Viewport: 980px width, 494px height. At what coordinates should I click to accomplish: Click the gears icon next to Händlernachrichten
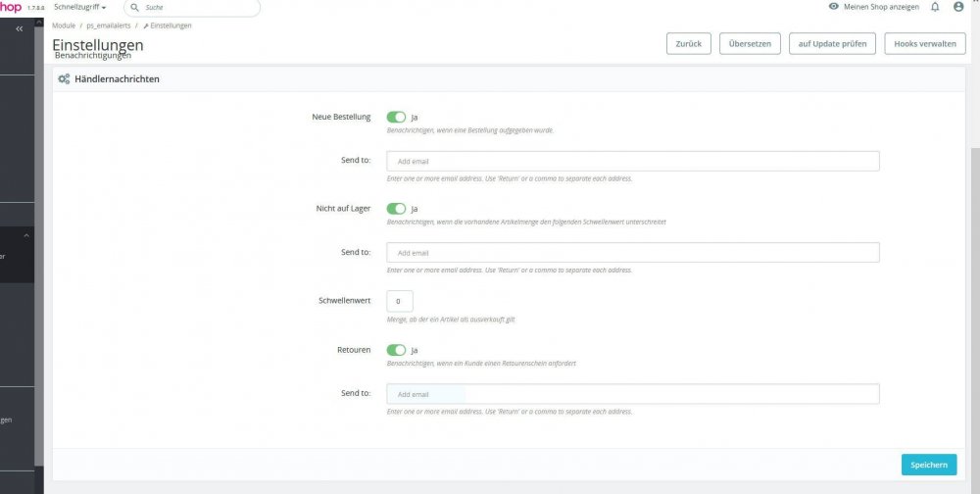64,79
